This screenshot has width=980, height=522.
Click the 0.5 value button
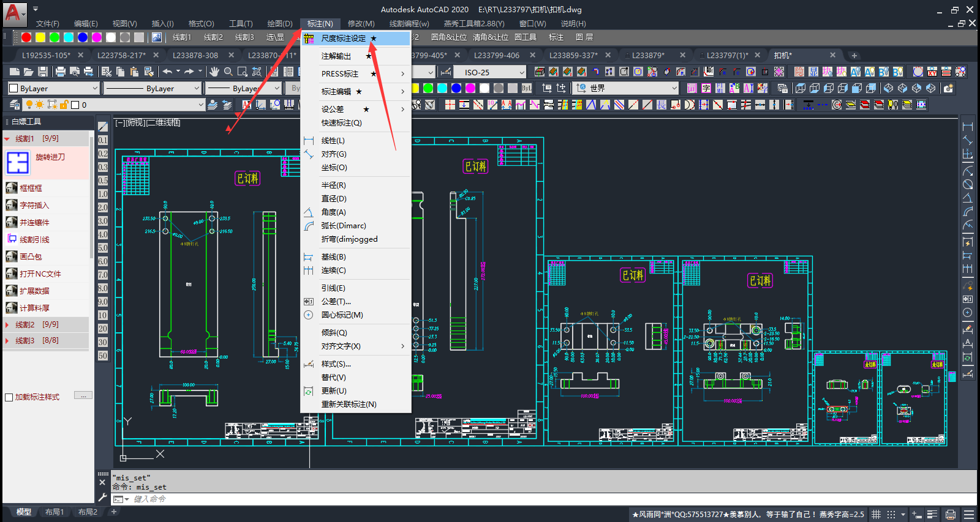coord(103,181)
